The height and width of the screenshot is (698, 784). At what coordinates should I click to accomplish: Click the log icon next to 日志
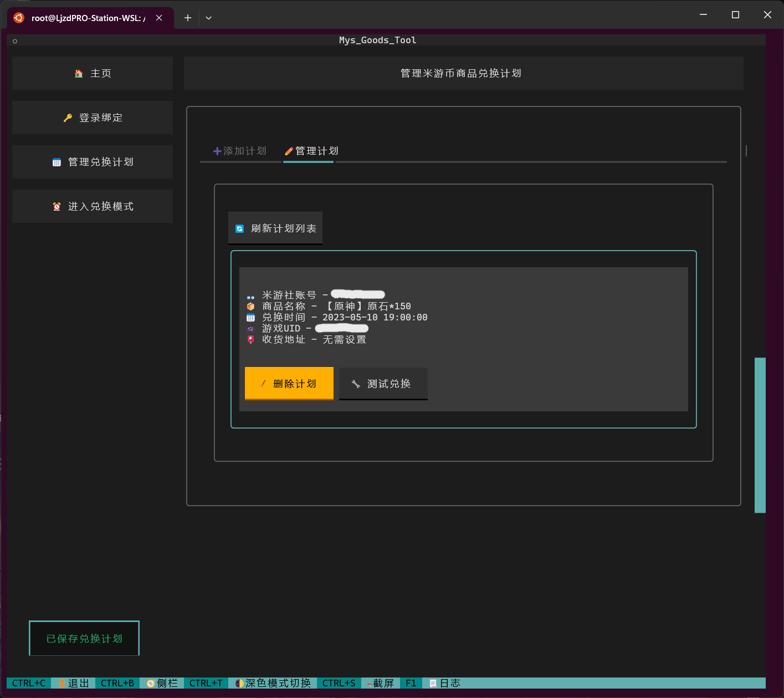tap(432, 683)
